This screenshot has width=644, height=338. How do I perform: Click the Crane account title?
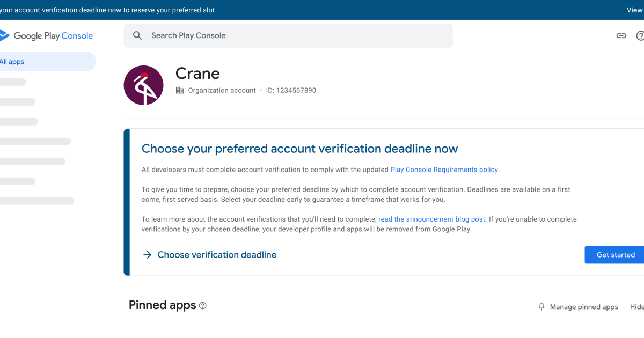click(x=197, y=74)
